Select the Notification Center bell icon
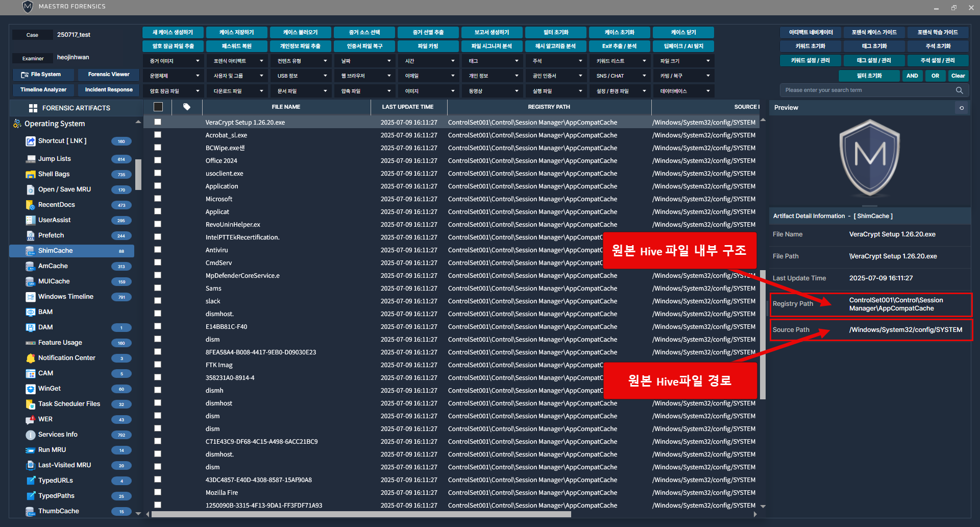This screenshot has width=980, height=527. 30,358
